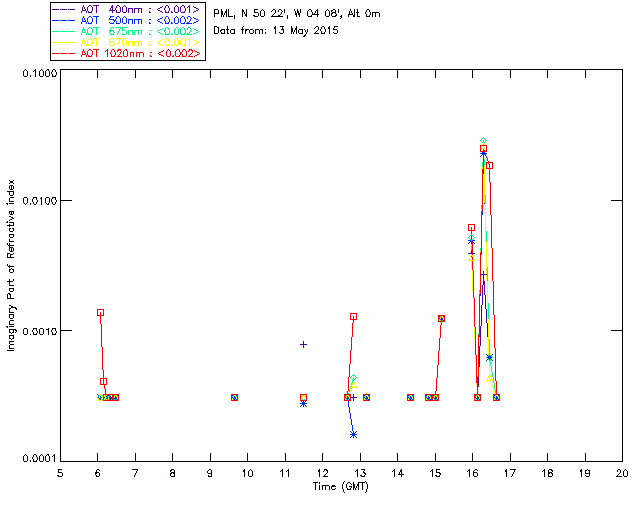The image size is (640, 512).
Task: Select the red square peak marker near 12.8 GMT
Action: coord(353,317)
